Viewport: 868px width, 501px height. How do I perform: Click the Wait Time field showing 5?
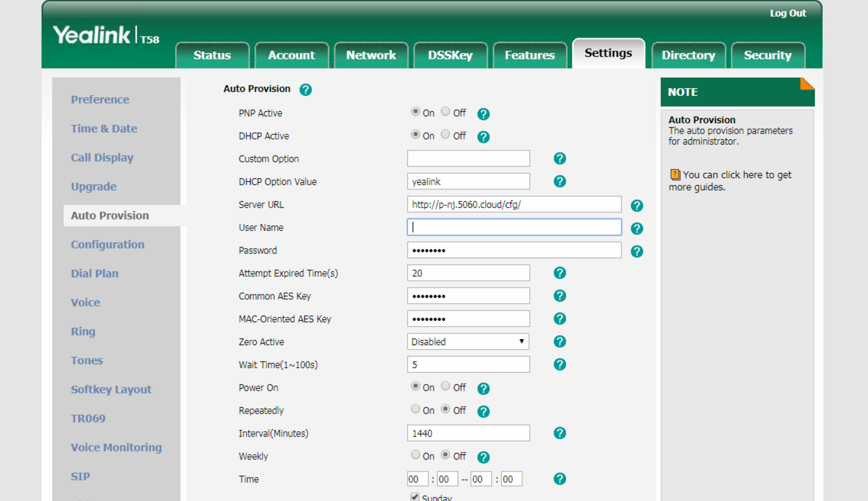tap(469, 364)
